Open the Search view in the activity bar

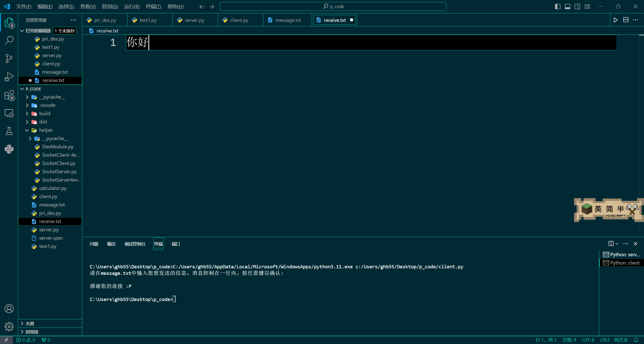coord(9,40)
